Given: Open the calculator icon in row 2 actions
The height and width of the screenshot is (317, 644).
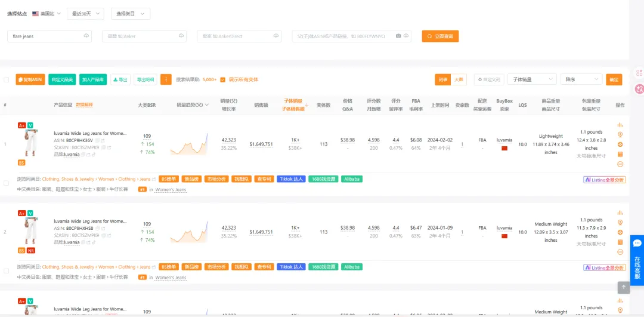Looking at the screenshot, I should tap(620, 242).
